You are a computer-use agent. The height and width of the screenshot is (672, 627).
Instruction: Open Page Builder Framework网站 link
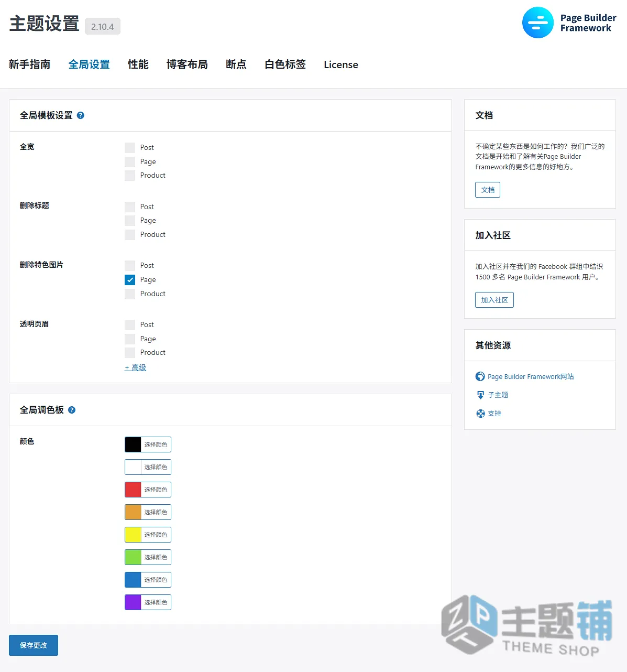point(531,376)
